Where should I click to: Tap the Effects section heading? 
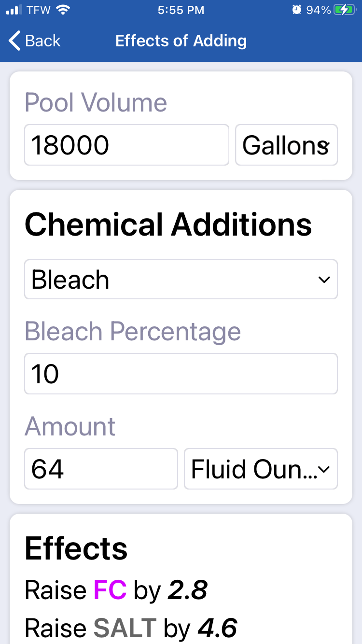76,548
